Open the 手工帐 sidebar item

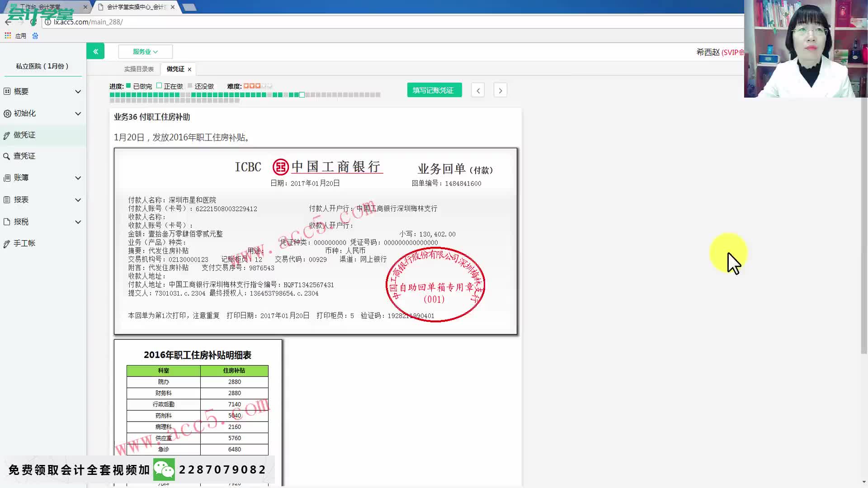7,243
